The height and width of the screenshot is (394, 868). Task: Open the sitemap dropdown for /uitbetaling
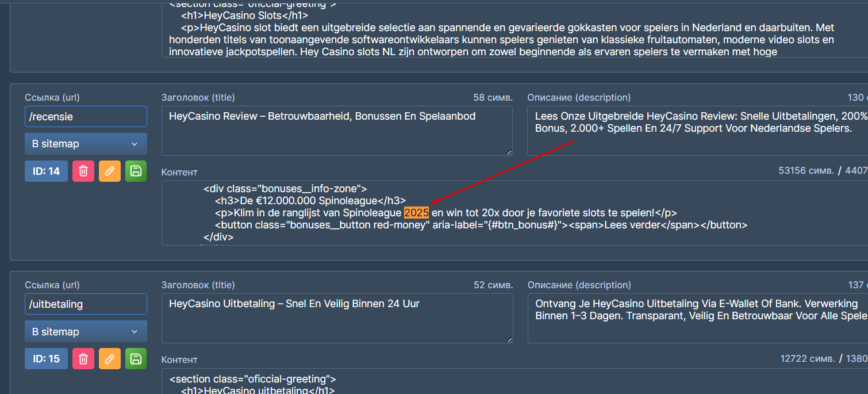(x=86, y=331)
